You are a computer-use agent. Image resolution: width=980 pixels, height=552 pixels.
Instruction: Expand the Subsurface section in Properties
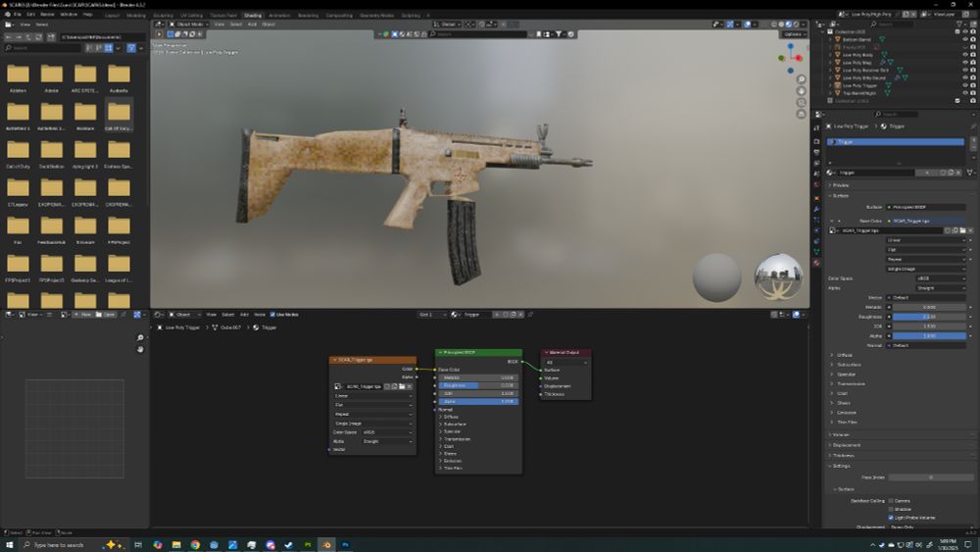coord(848,365)
